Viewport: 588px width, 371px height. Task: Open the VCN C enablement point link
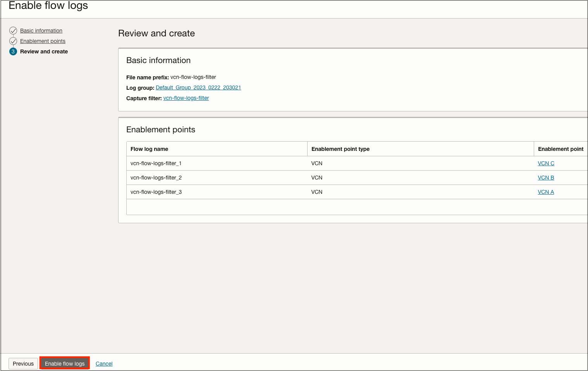click(546, 163)
